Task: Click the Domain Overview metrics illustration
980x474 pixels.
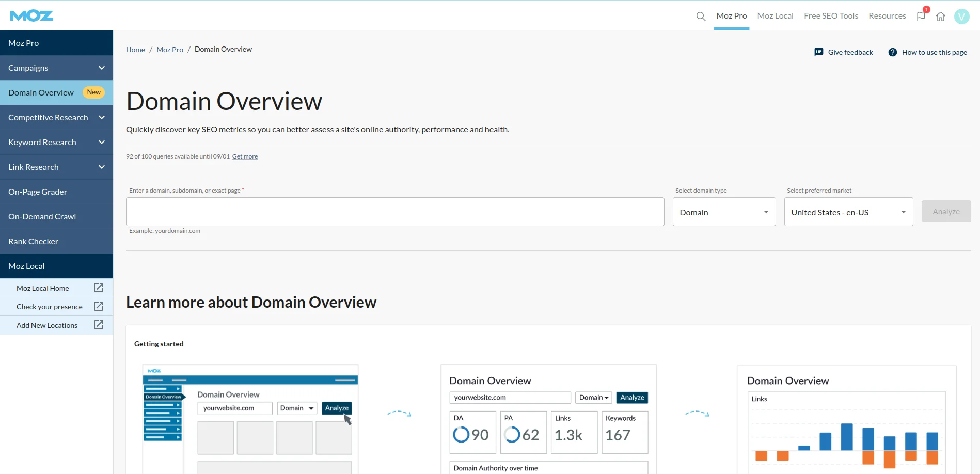Action: coord(548,419)
